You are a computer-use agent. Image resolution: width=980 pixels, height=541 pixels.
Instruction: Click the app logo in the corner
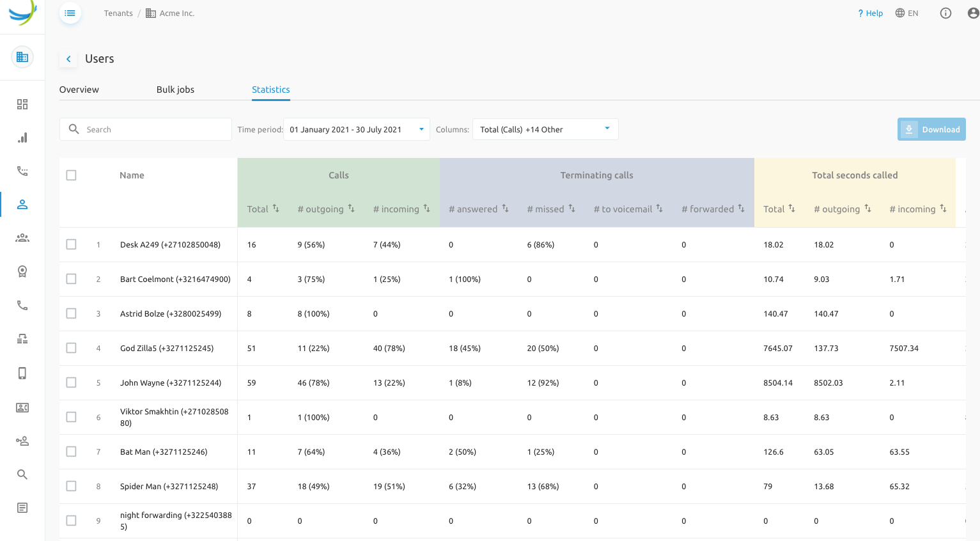coord(22,12)
